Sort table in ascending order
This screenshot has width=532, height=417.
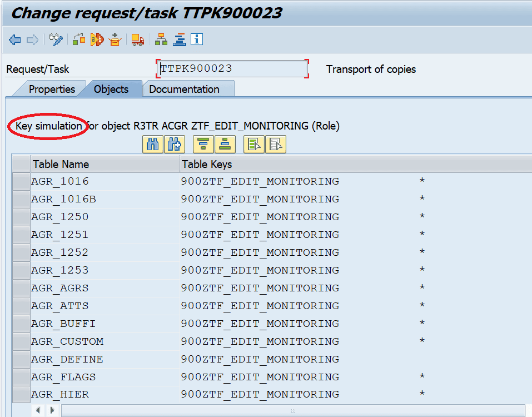pos(203,145)
